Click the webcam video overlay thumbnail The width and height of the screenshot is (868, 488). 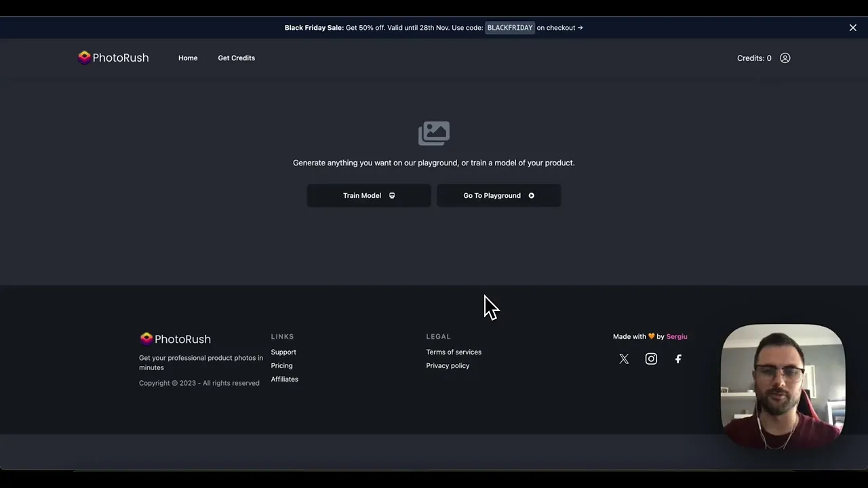point(783,386)
